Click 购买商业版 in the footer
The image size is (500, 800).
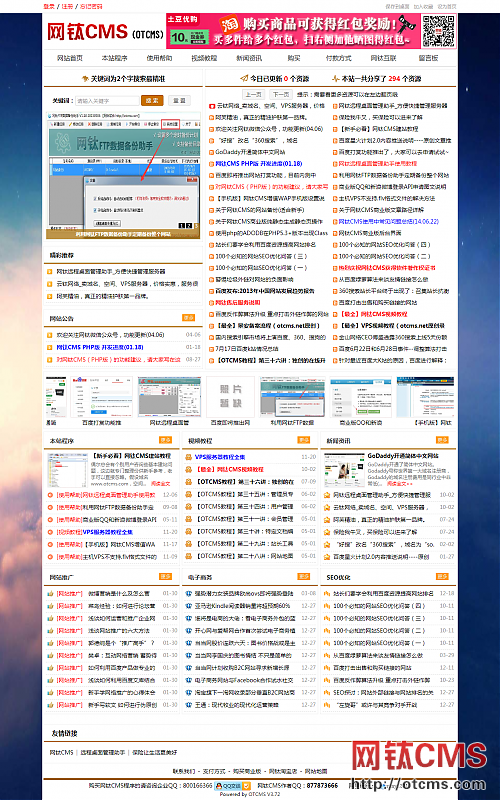coord(247,771)
